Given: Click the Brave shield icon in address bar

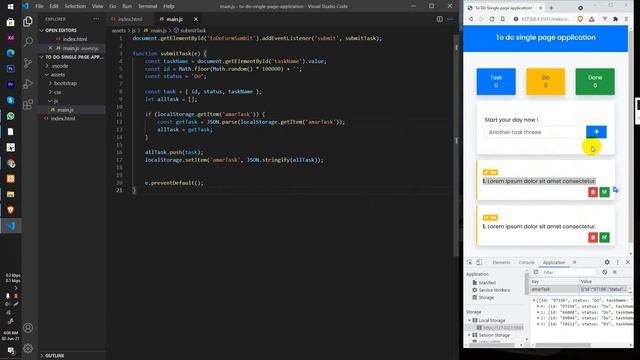Looking at the screenshot, I should [580, 19].
